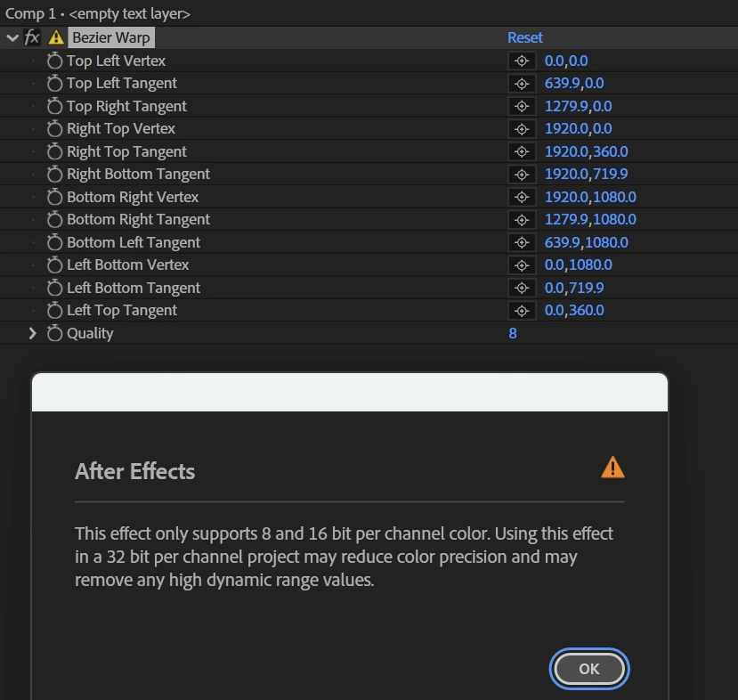The height and width of the screenshot is (700, 738).
Task: Click OK in the After Effects dialog
Action: [x=588, y=669]
